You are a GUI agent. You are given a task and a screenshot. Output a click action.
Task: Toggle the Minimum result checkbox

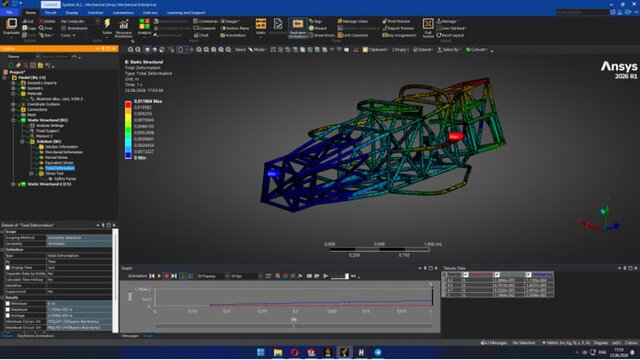point(7,304)
